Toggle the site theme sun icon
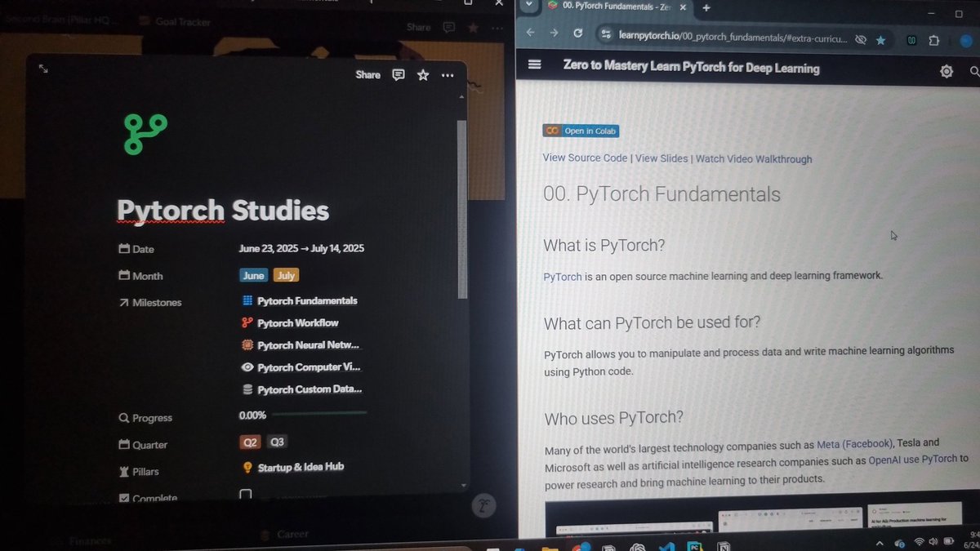 click(x=947, y=72)
